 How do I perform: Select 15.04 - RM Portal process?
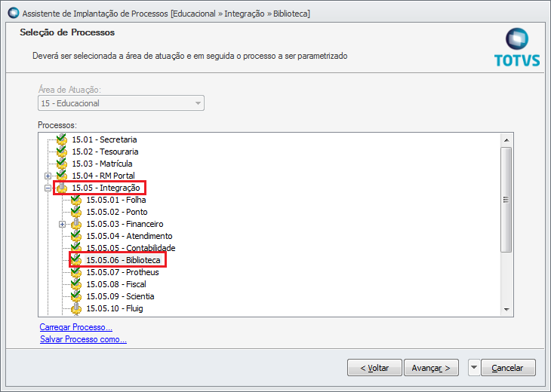pyautogui.click(x=103, y=176)
